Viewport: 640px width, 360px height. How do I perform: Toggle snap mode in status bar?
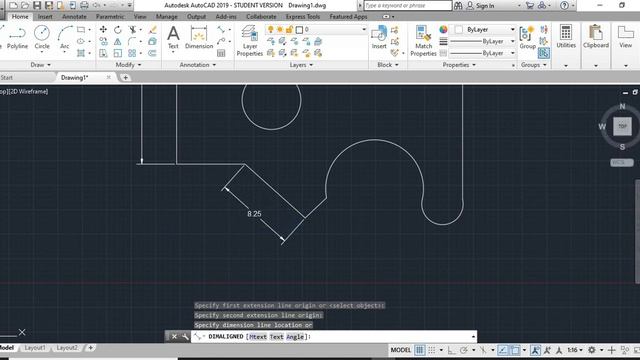[431, 350]
